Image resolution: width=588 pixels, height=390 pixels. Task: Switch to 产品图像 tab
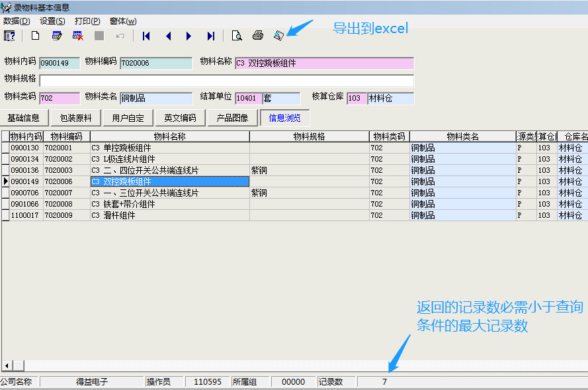[x=232, y=119]
